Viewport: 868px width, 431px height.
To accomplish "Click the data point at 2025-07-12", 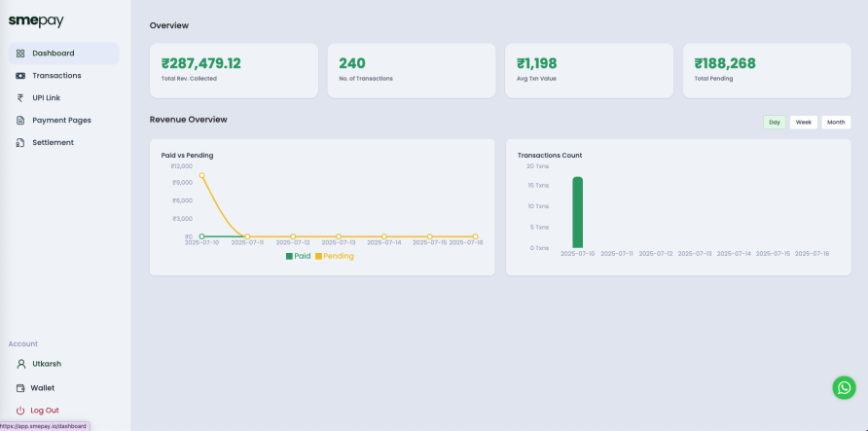I will (293, 236).
